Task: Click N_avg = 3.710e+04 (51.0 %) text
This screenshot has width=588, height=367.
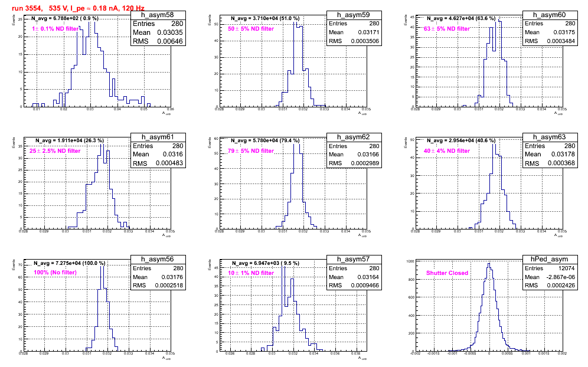Action: [265, 18]
